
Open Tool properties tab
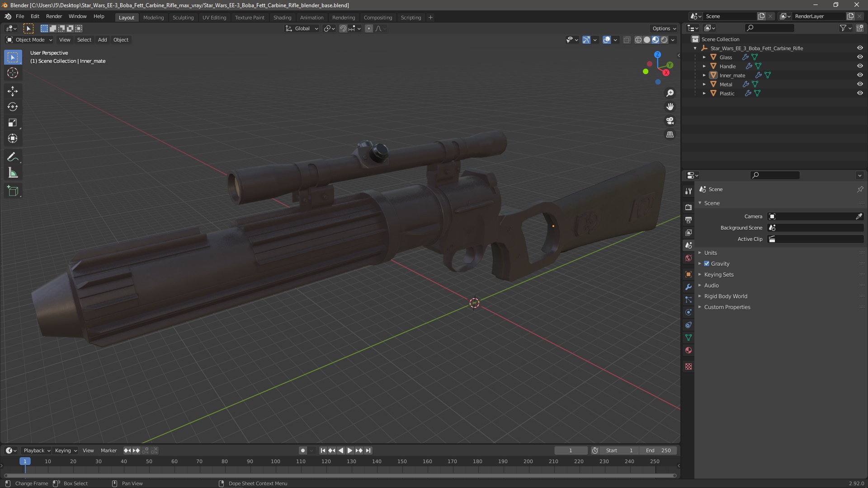tap(689, 191)
